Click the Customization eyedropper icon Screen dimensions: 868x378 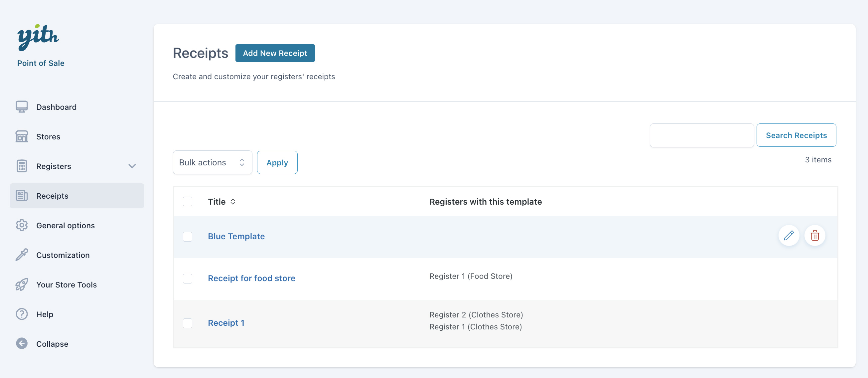pos(22,255)
